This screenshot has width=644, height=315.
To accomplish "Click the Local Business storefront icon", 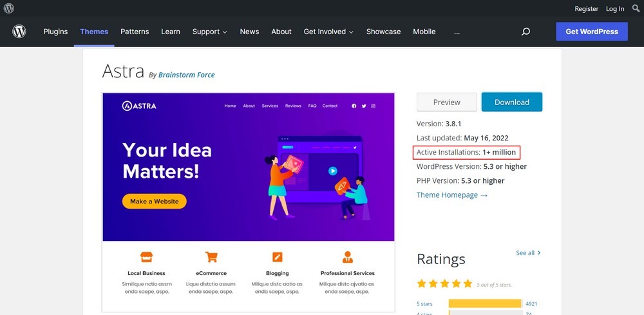I will coord(146,257).
